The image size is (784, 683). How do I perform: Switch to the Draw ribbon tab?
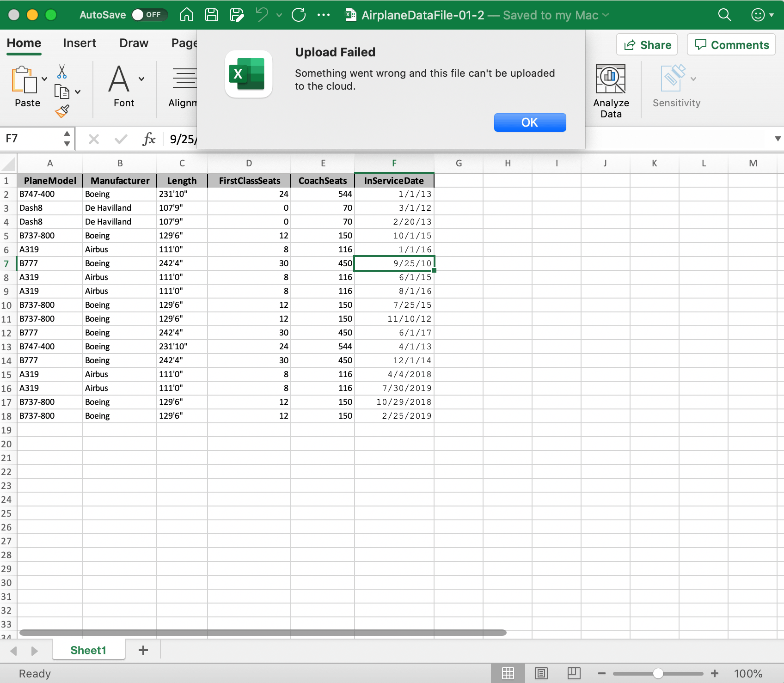[x=133, y=43]
